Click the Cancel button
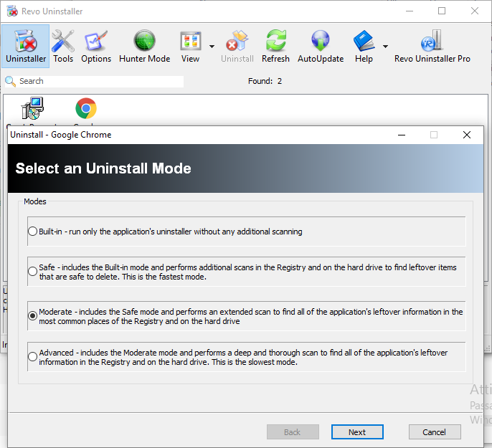 point(435,432)
